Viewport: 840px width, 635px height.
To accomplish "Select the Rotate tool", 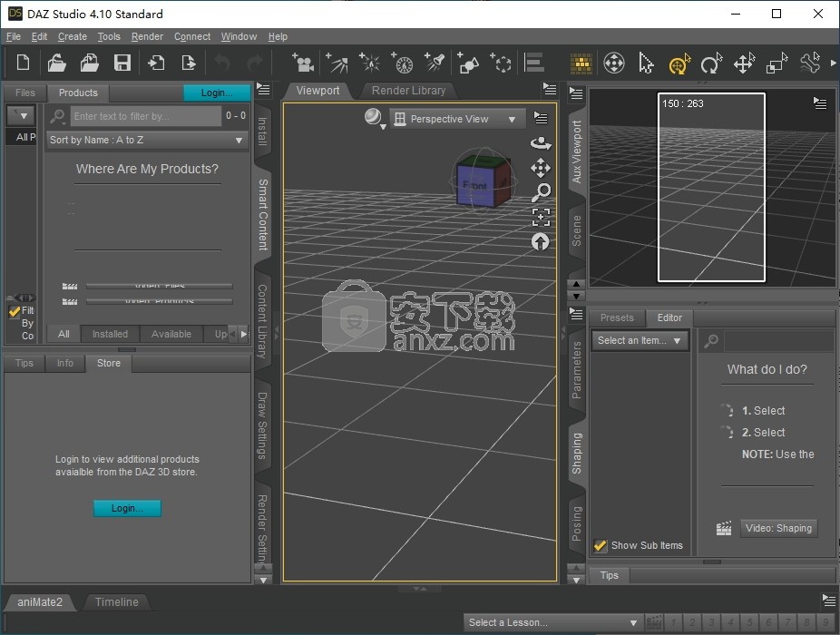I will [711, 63].
